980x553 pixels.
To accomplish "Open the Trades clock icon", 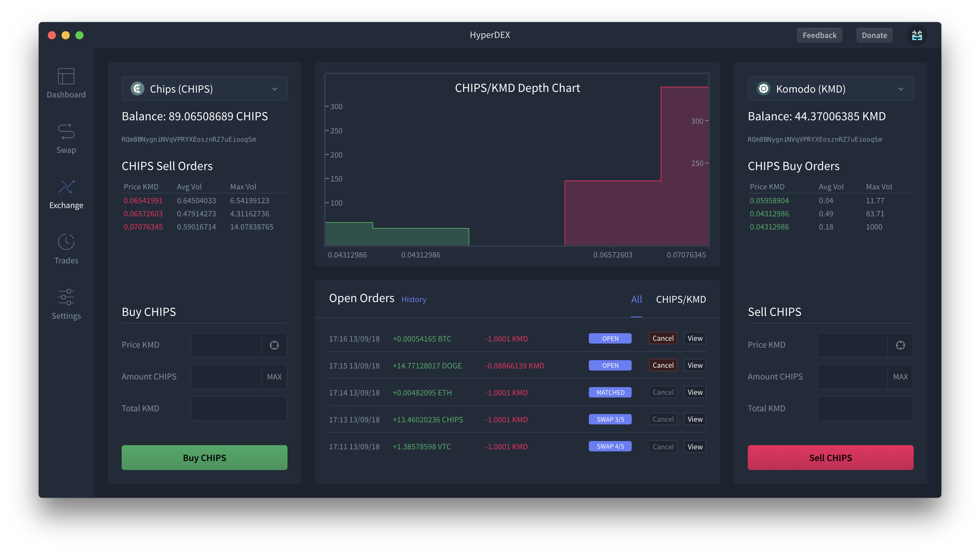I will pyautogui.click(x=66, y=242).
